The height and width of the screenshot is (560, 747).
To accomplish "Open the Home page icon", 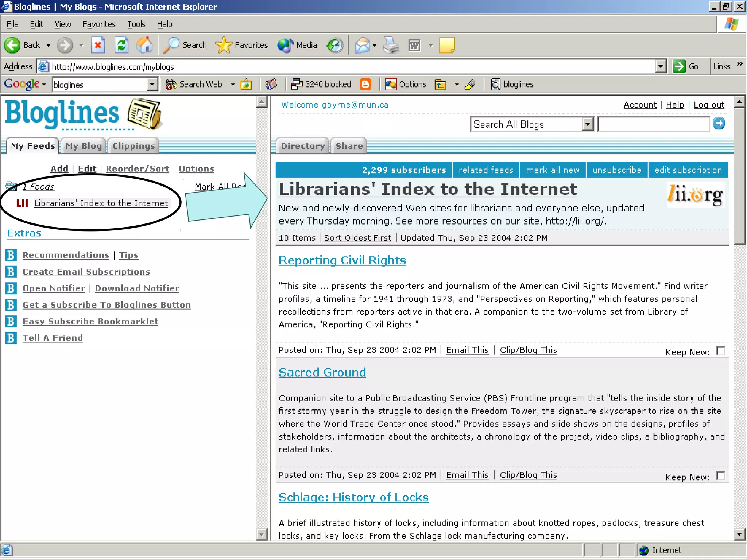I will [x=144, y=45].
